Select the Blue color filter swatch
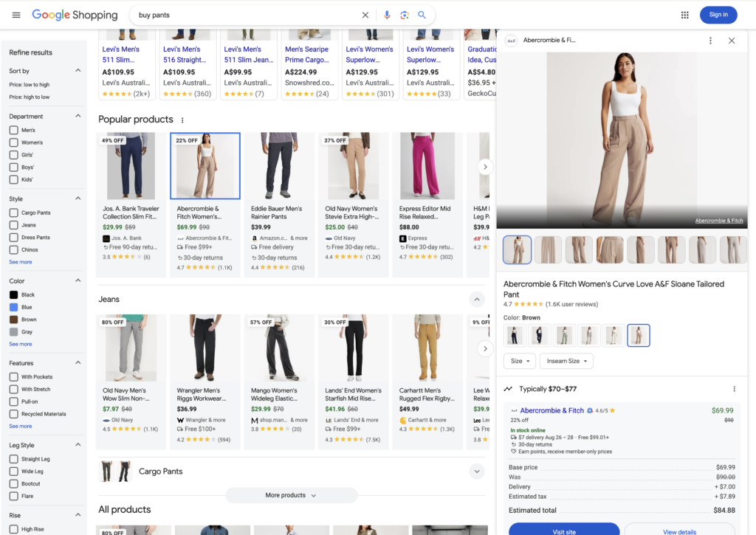Image resolution: width=756 pixels, height=535 pixels. [x=14, y=307]
